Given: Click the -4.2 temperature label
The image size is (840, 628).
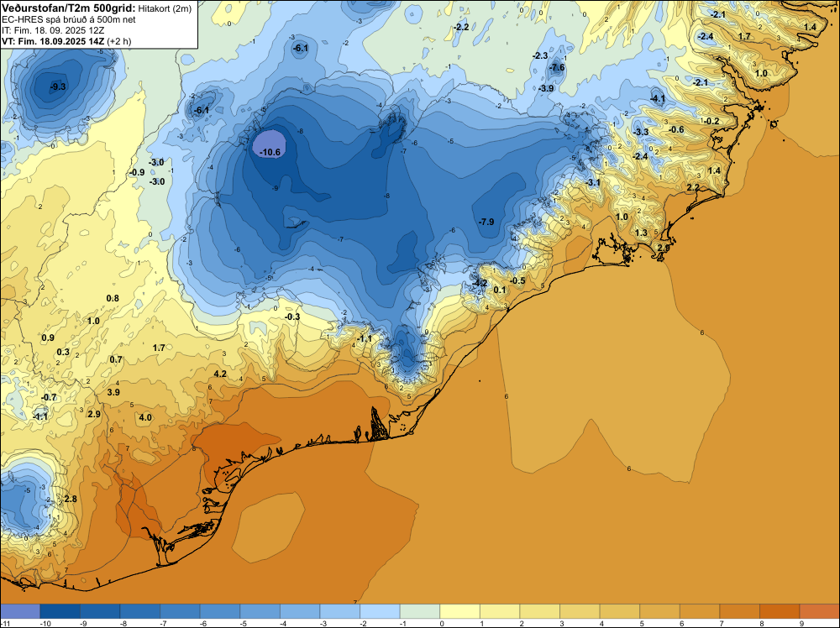Looking at the screenshot, I should tap(479, 283).
